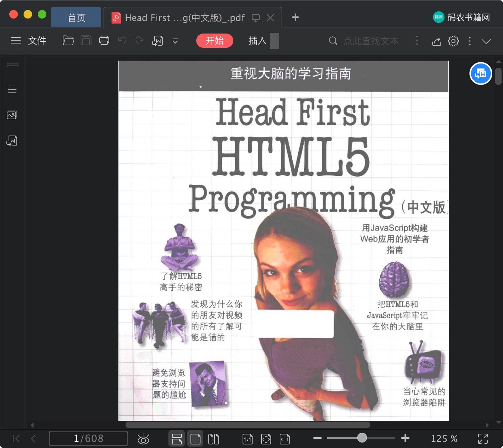Print the document with printer icon

104,41
